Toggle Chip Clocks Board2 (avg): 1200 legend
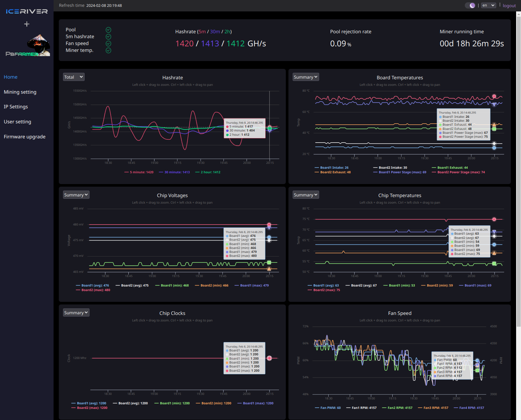Image resolution: width=521 pixels, height=420 pixels. (x=130, y=403)
